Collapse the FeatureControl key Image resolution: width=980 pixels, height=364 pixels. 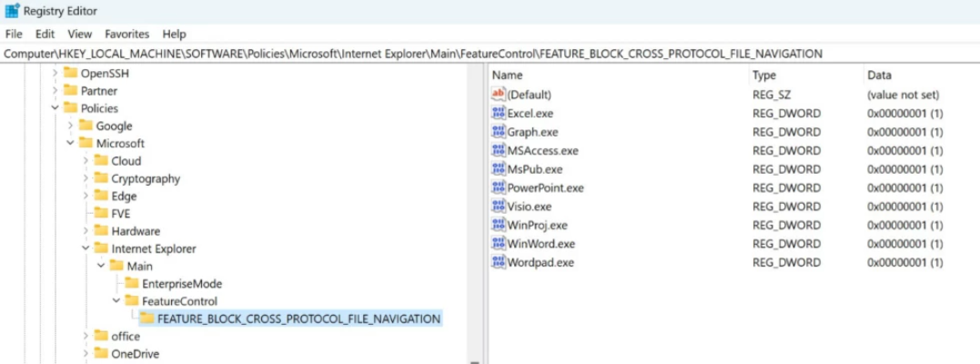point(116,301)
